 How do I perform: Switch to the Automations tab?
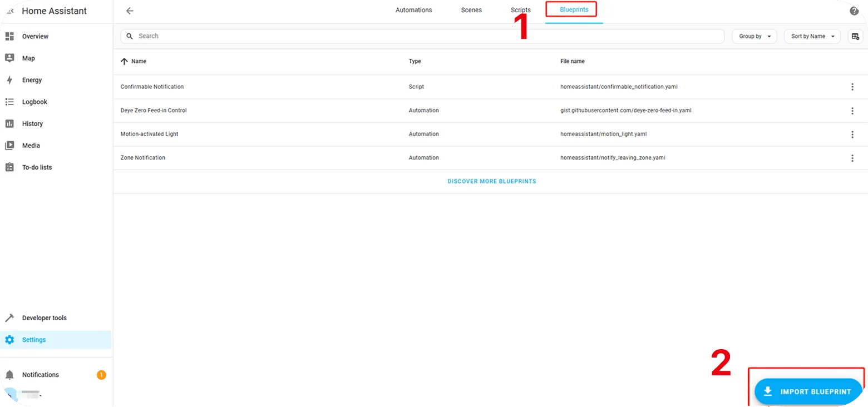(413, 10)
